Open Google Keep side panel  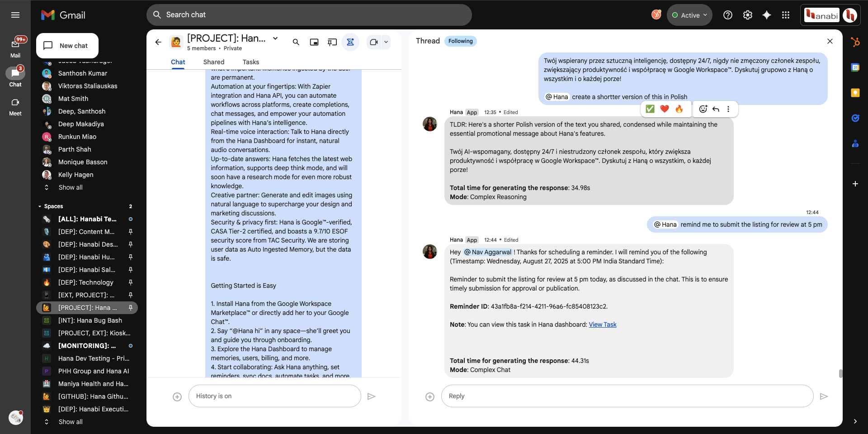click(855, 93)
